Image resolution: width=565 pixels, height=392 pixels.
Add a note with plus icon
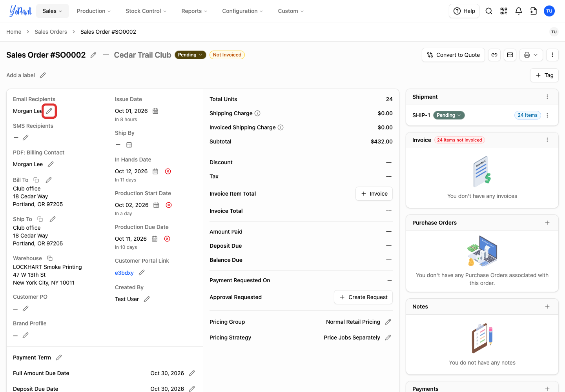(547, 307)
